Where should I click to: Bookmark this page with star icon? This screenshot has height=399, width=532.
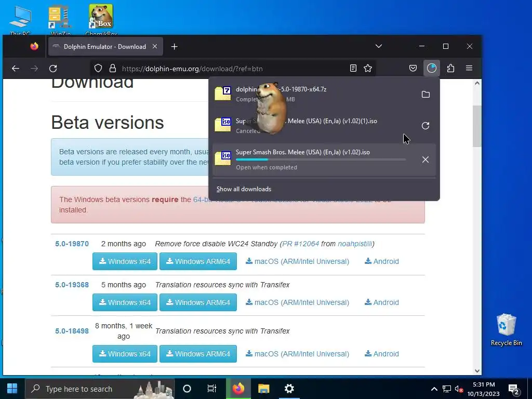click(x=368, y=69)
